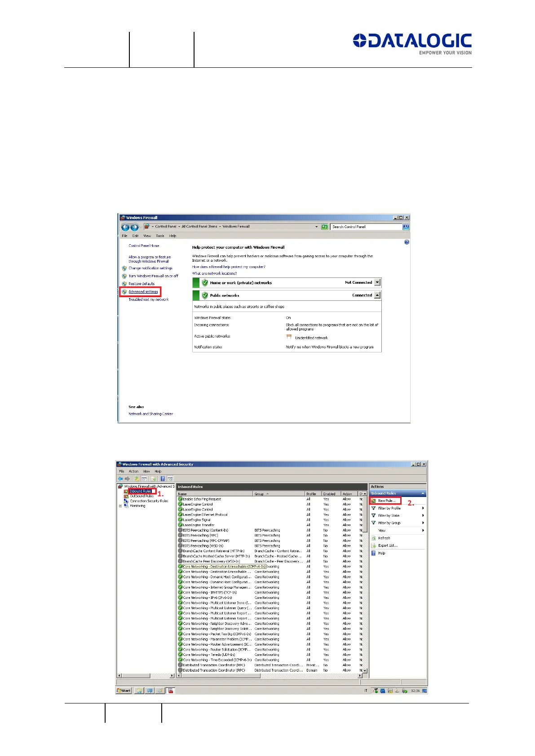Click the firewall icon in the taskbar

[x=171, y=691]
